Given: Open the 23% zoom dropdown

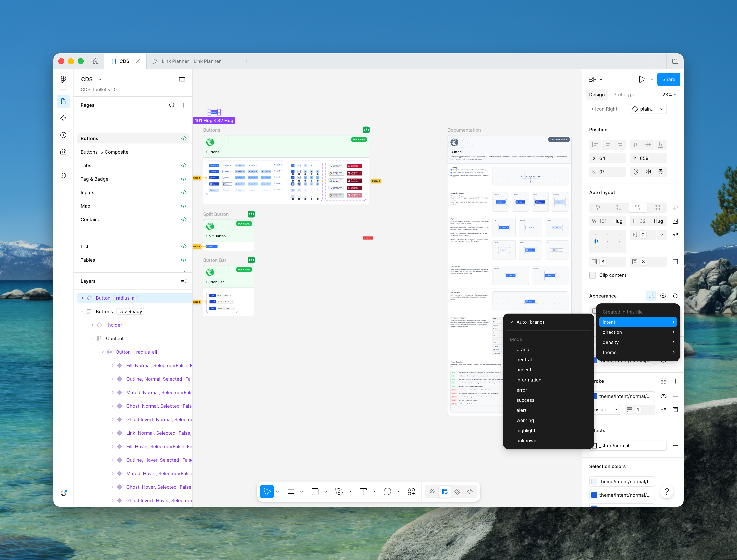Looking at the screenshot, I should 670,95.
